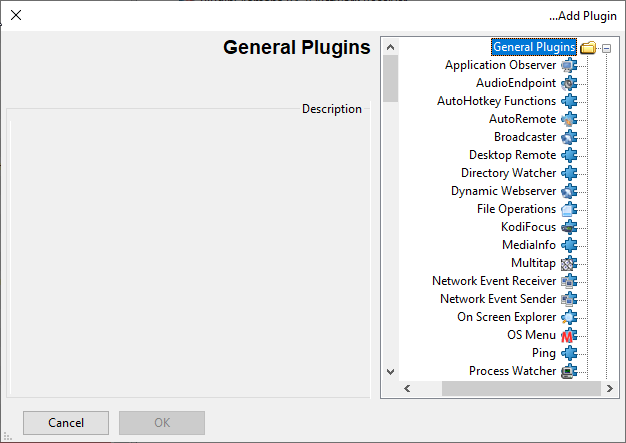Viewport: 626px width, 443px height.
Task: Click the File Operations plugin icon
Action: pyautogui.click(x=569, y=209)
